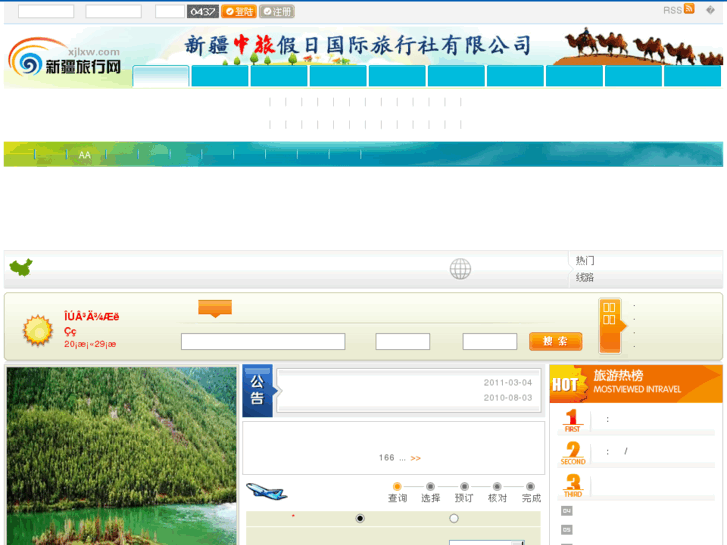Click the gray 注册 register button

pos(277,12)
